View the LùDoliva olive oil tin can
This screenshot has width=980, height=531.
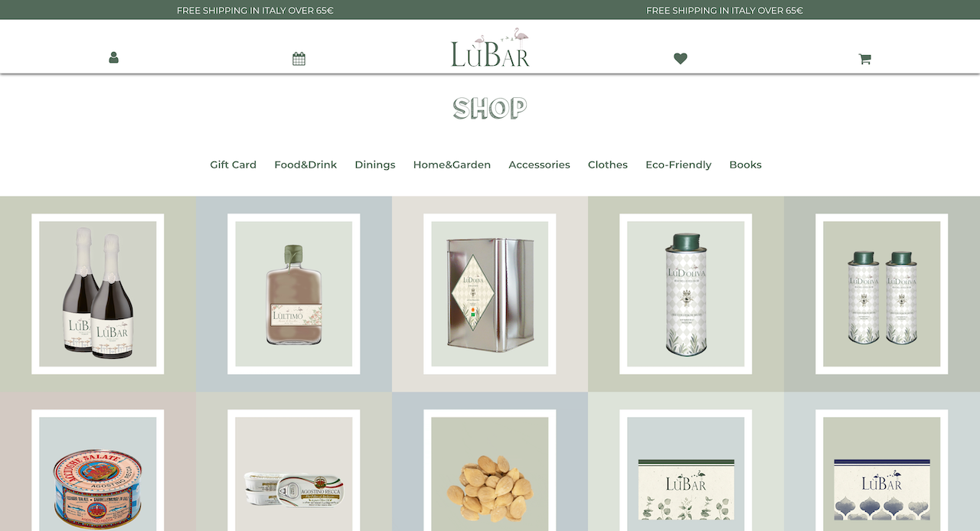[490, 294]
